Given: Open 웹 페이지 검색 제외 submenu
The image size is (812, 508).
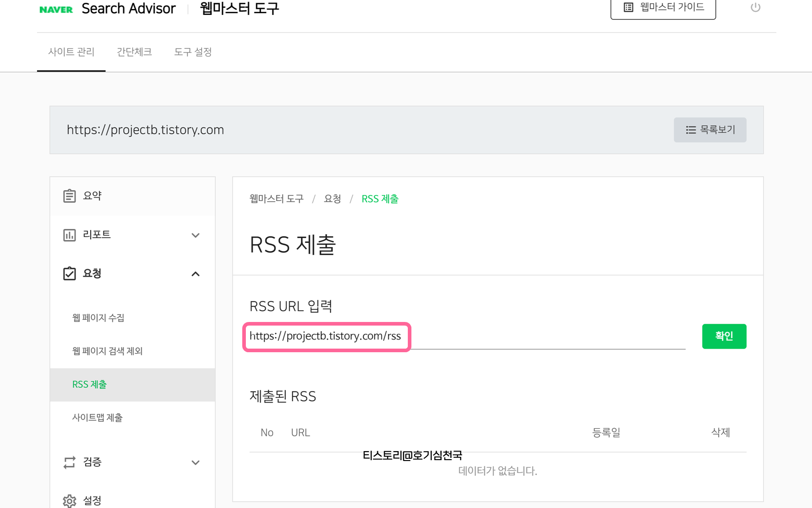Looking at the screenshot, I should pos(107,351).
